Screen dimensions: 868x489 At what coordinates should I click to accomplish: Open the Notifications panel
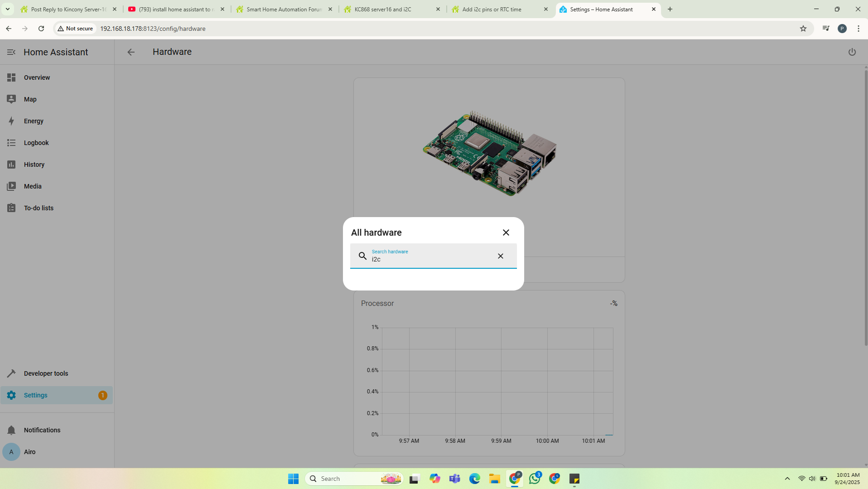tap(42, 430)
